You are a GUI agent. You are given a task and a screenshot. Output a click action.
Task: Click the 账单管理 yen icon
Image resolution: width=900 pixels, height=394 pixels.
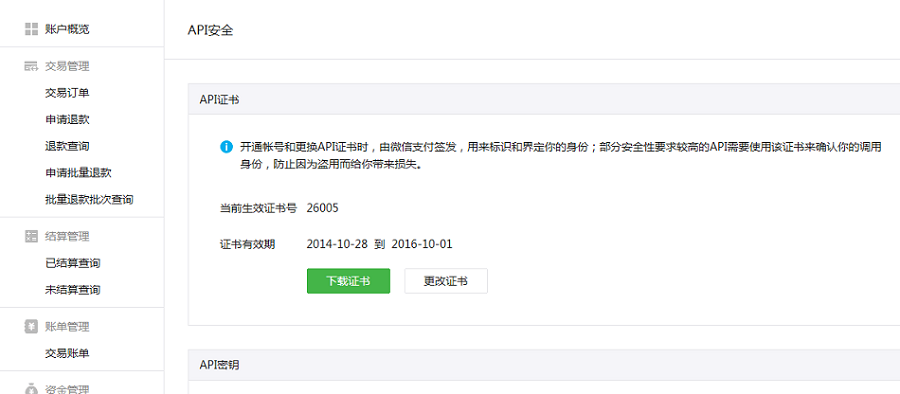tap(31, 327)
